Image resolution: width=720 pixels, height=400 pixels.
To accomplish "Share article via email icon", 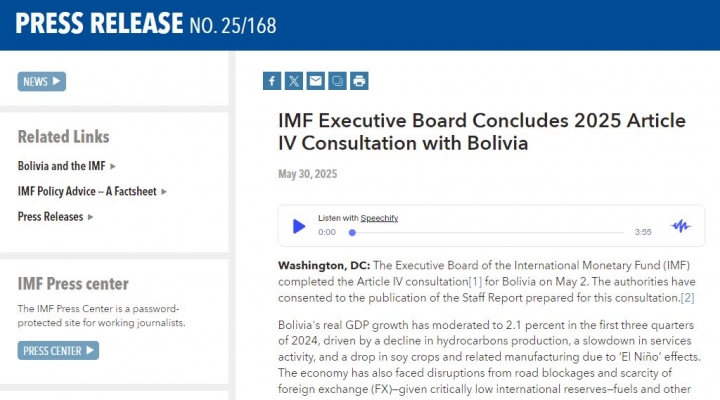I will click(x=315, y=81).
